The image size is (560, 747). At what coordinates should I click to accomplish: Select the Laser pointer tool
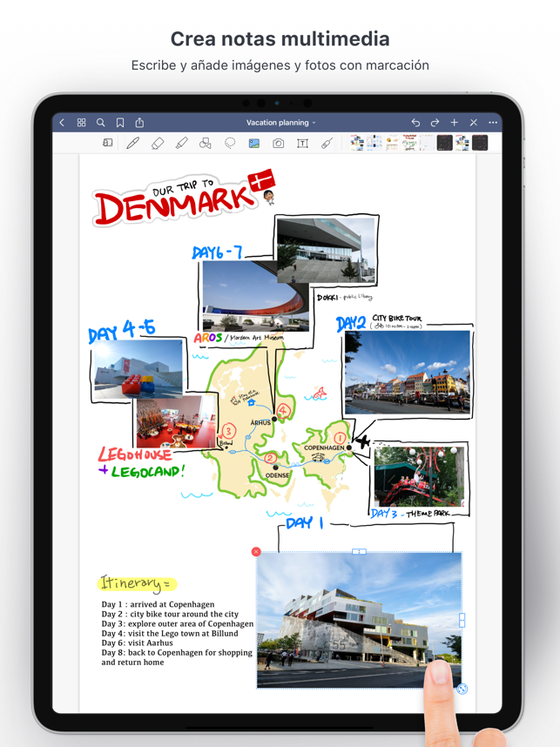pos(327,143)
